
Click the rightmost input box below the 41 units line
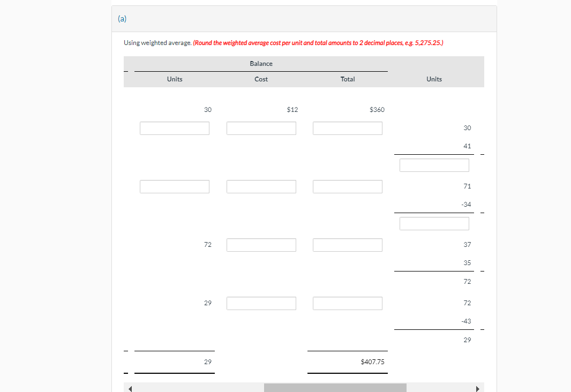point(434,165)
